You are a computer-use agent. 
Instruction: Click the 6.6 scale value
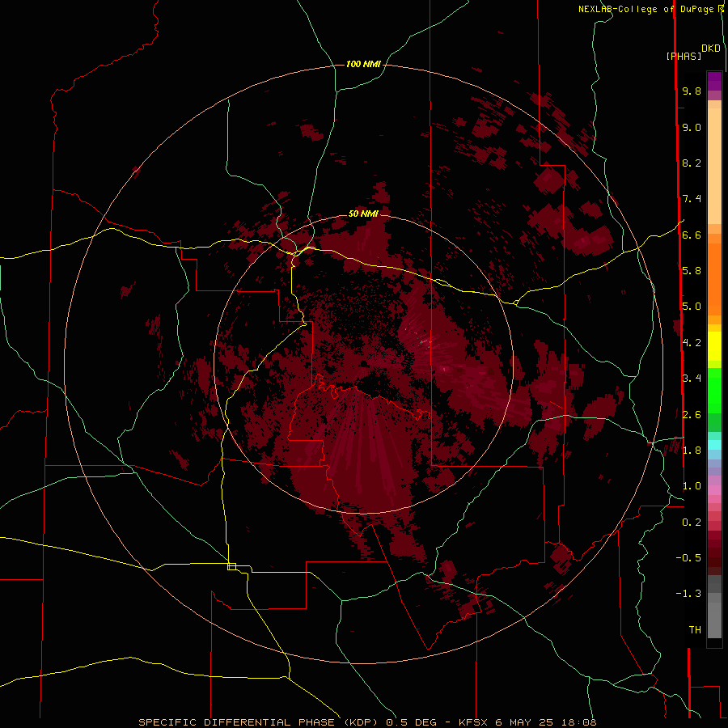click(692, 235)
